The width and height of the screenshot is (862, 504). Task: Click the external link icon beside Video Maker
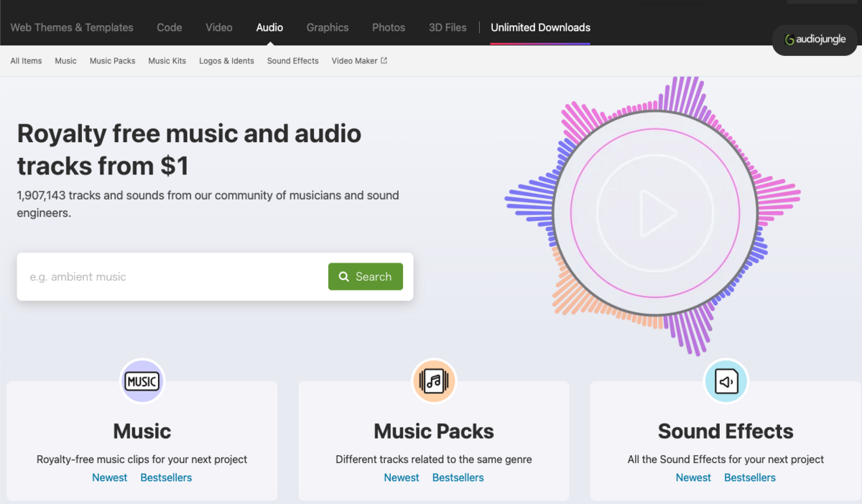(x=384, y=61)
